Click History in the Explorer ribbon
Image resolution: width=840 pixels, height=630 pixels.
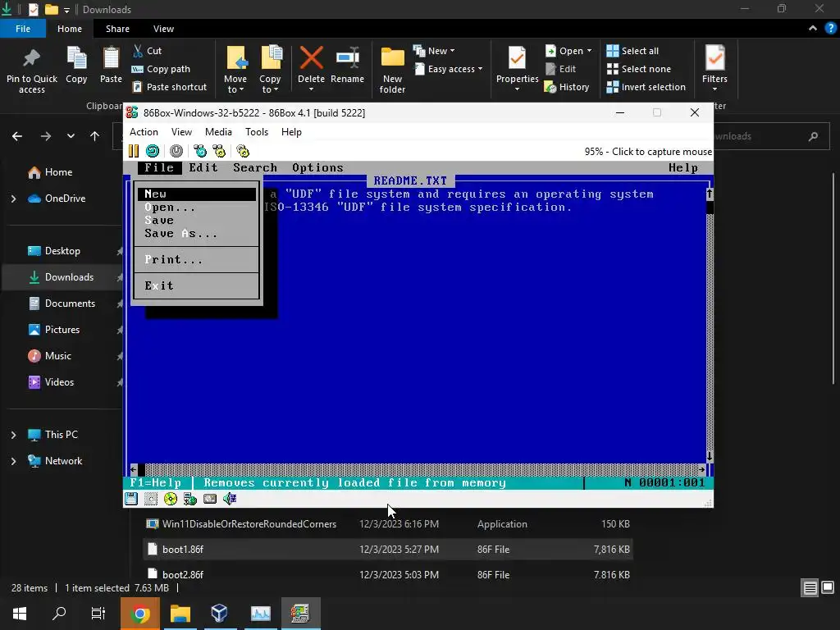coord(567,87)
